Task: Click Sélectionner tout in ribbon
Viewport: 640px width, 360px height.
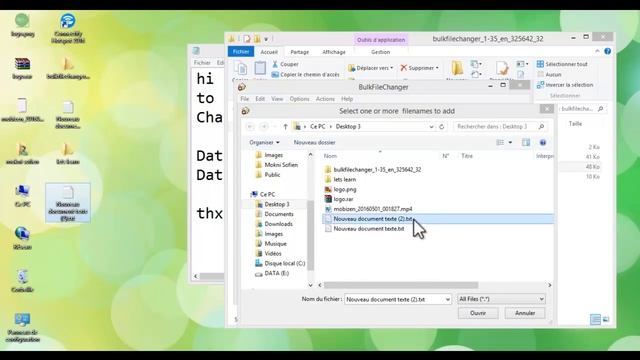Action: coord(562,64)
